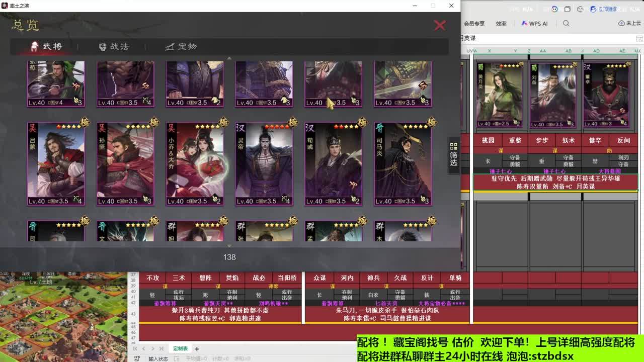
Task: Click the 未上云 cloud sync icon
Action: coord(629,24)
